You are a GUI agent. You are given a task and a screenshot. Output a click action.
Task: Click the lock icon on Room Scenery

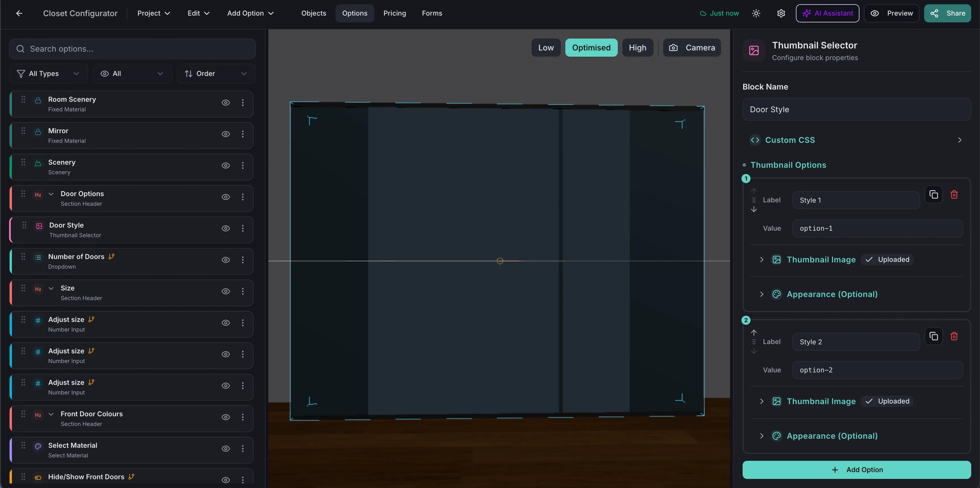tap(38, 100)
